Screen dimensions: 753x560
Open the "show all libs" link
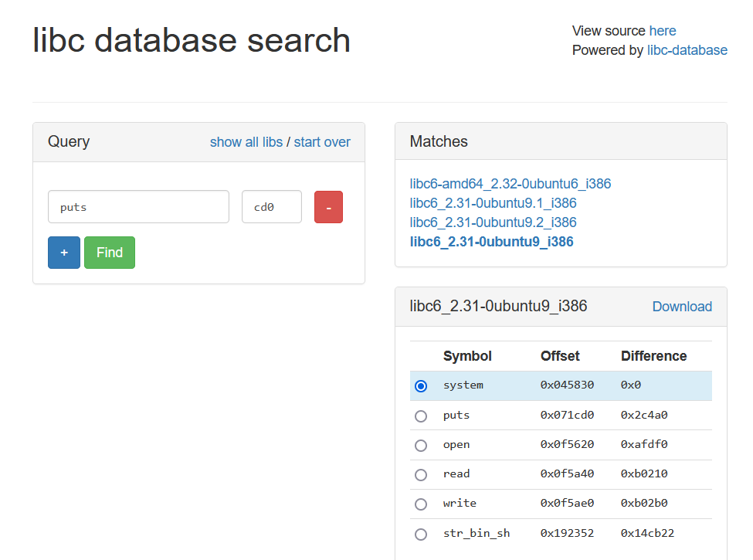[246, 142]
